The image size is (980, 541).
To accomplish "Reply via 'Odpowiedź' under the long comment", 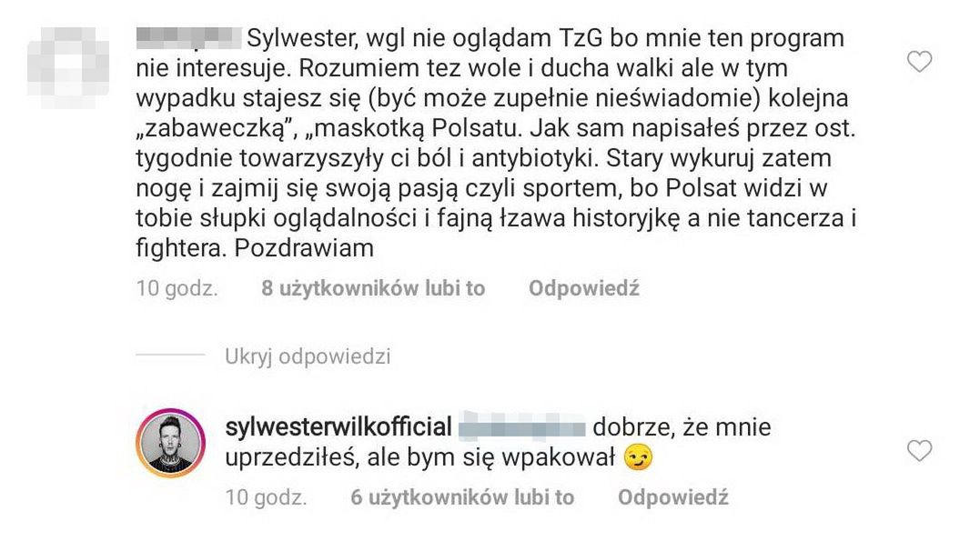I will pos(584,288).
